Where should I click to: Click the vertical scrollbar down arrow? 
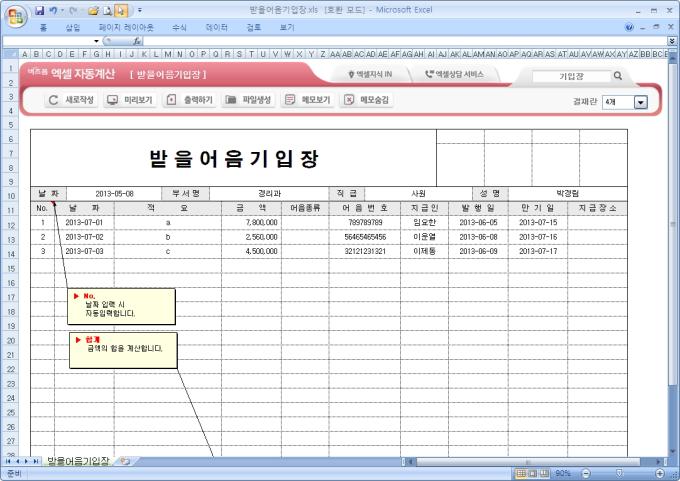673,452
